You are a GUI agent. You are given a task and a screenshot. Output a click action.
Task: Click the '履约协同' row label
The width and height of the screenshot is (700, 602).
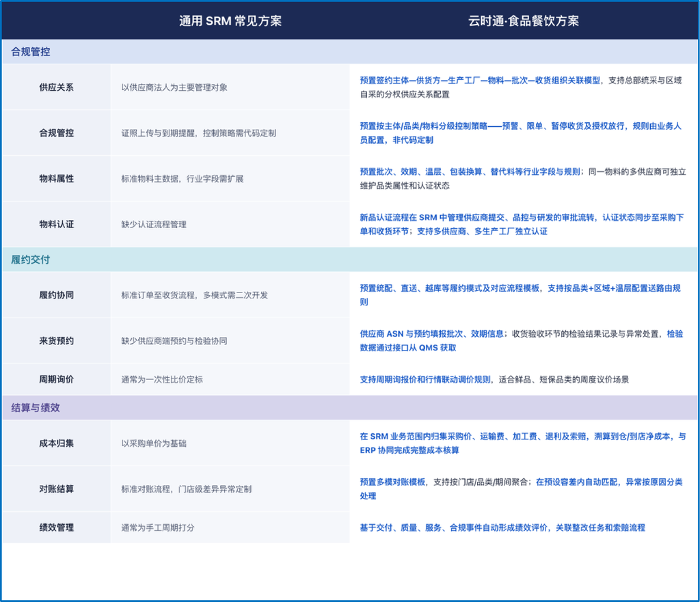pos(56,295)
